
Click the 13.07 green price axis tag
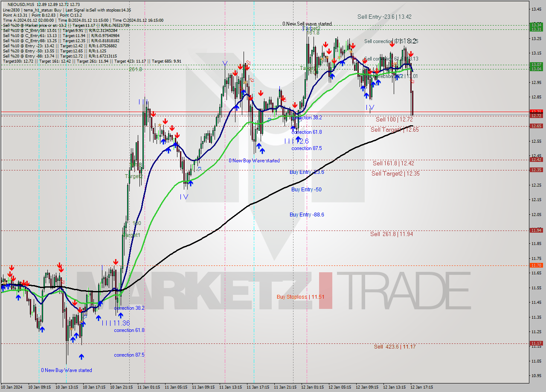tap(536, 64)
